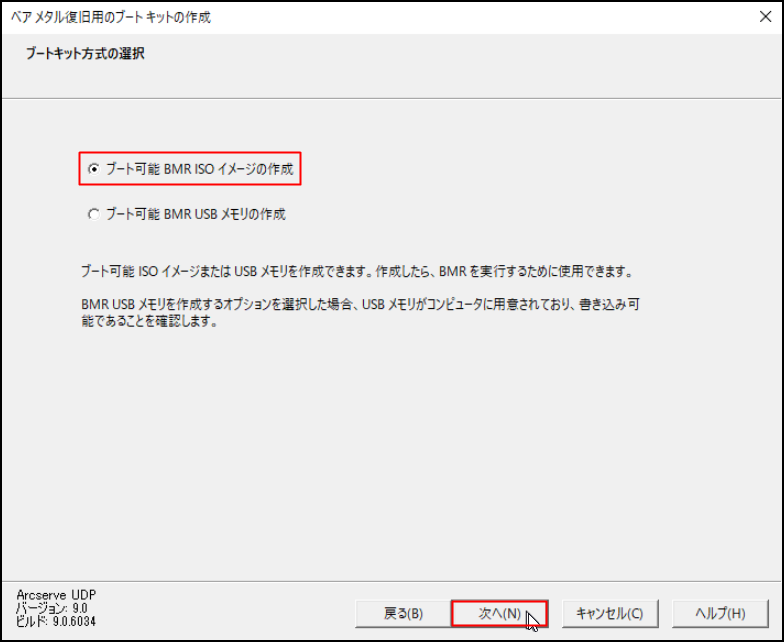
Task: Click the ビルド: 9.0.6034 build text
Action: (x=56, y=622)
